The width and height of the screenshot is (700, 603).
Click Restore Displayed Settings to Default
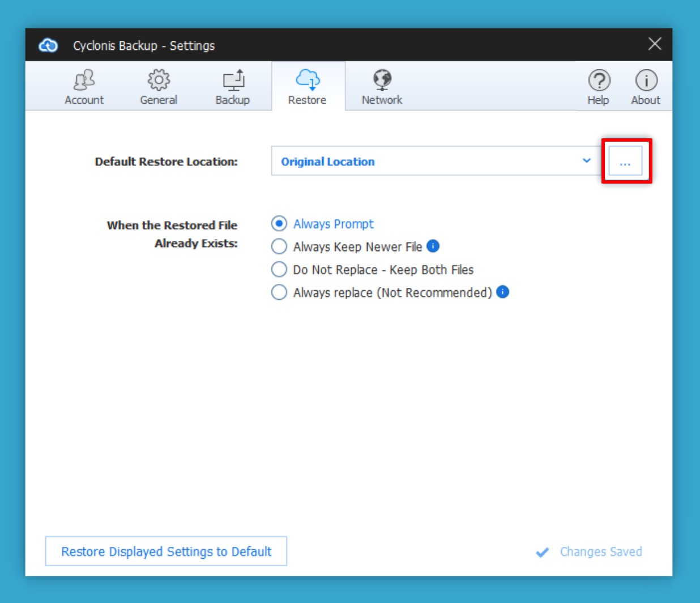166,551
